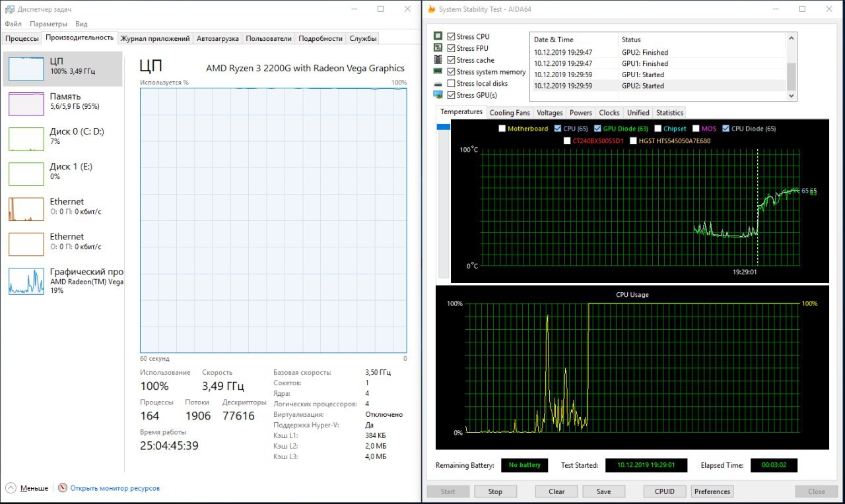Image resolution: width=845 pixels, height=504 pixels.
Task: Open the Параметры menu
Action: point(48,24)
